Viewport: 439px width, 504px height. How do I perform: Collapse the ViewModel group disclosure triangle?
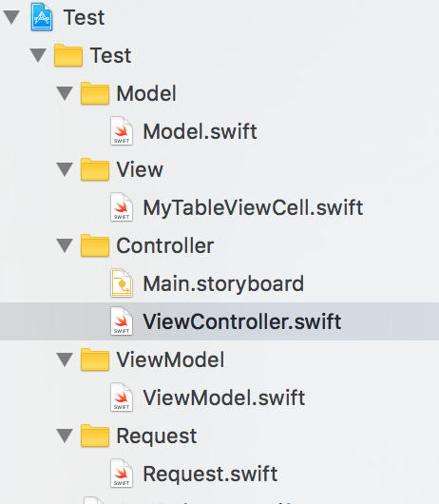pos(65,359)
